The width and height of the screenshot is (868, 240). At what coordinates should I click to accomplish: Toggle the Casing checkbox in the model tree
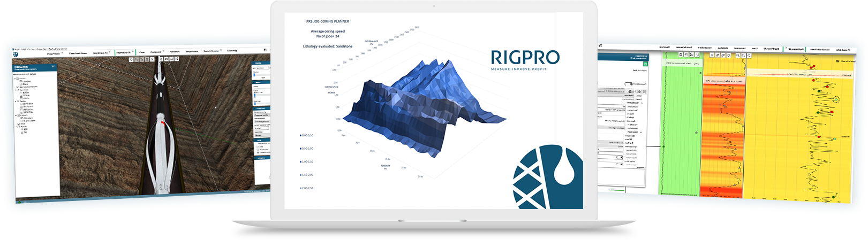point(19,102)
